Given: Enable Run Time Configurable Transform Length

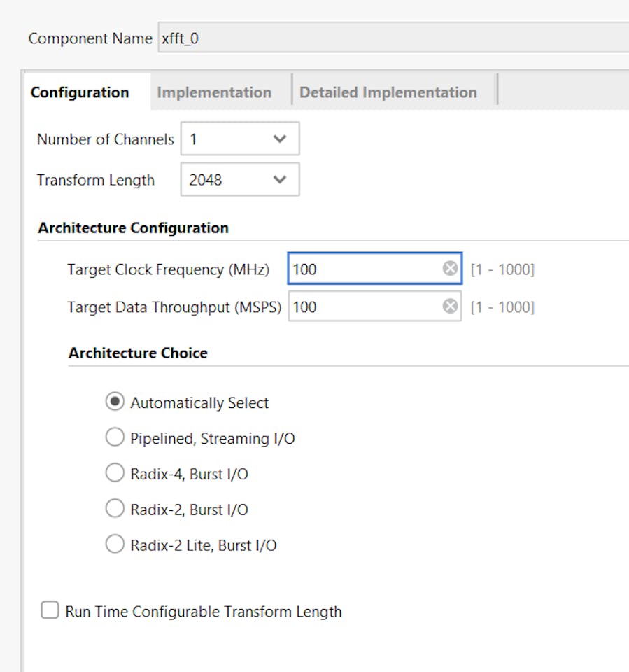Looking at the screenshot, I should pyautogui.click(x=50, y=611).
